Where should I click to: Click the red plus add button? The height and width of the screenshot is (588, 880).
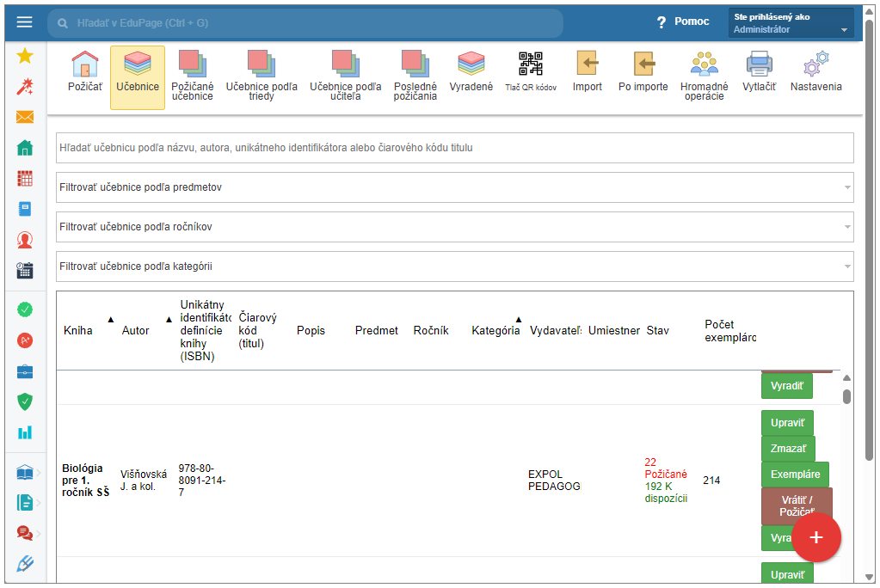click(x=816, y=537)
